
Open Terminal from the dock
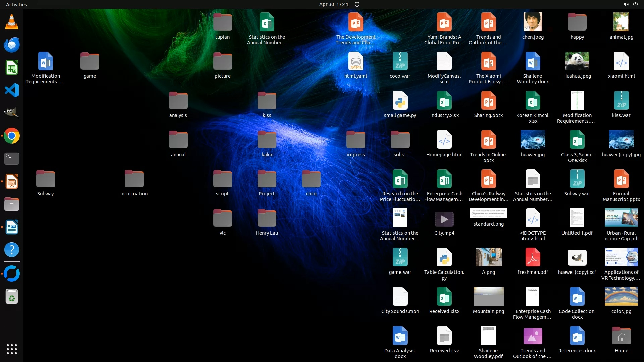[x=12, y=159]
